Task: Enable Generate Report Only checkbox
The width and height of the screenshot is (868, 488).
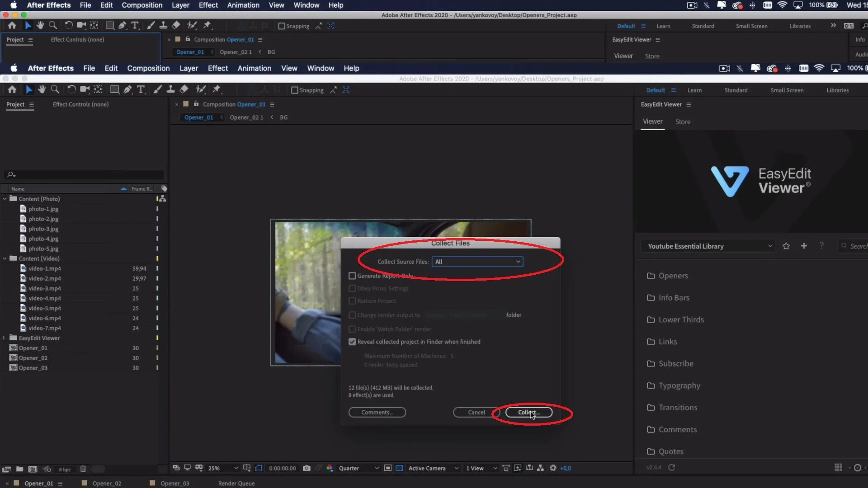Action: [x=352, y=276]
